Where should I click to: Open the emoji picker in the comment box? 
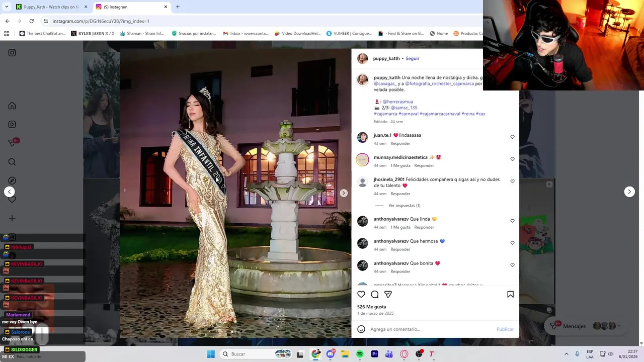pos(361,329)
